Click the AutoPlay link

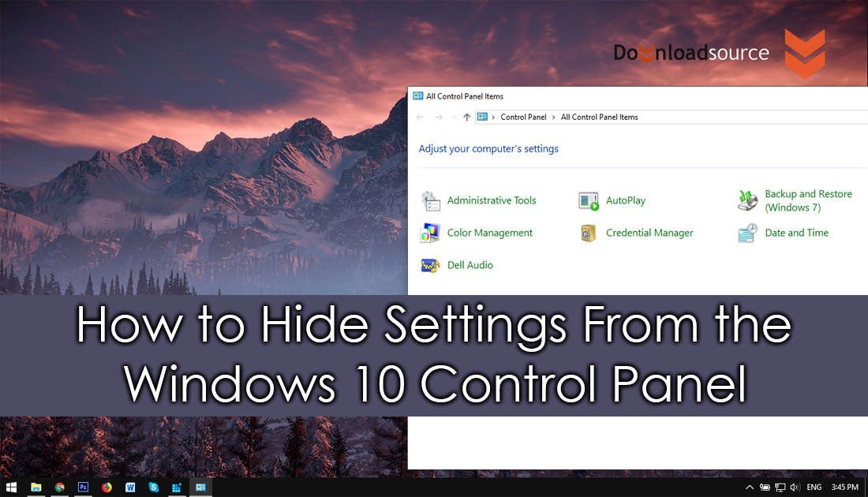pos(626,200)
